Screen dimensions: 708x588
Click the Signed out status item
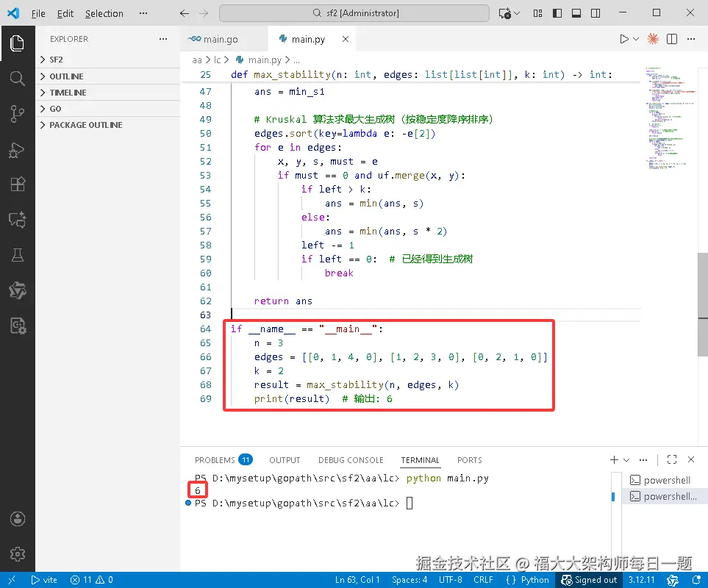(x=589, y=580)
